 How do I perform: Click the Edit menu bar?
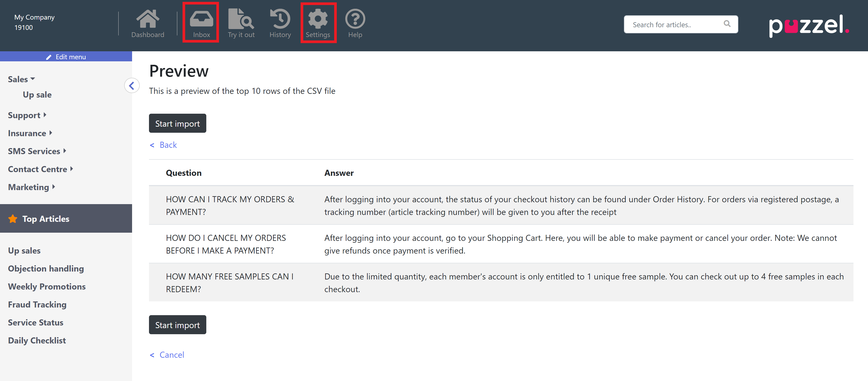click(x=66, y=57)
